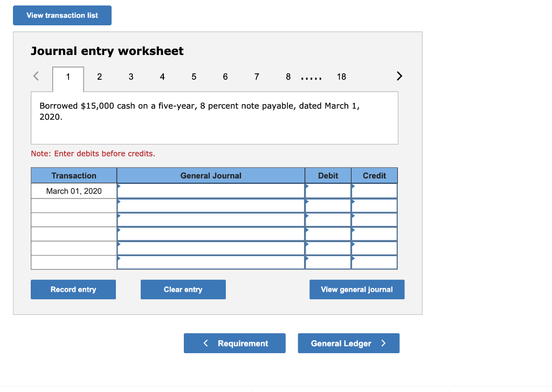Click General Journal field in March 01, 2020 row

pos(211,191)
